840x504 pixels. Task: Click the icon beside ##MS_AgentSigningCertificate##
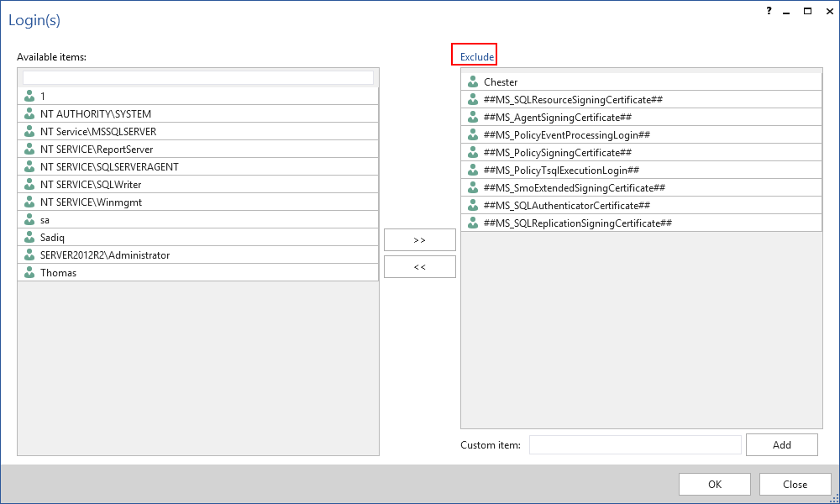472,117
